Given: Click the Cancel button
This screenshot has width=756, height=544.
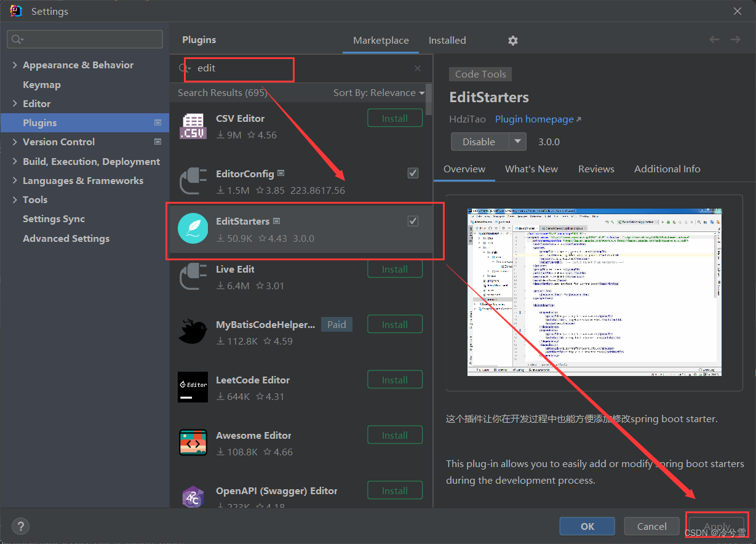Looking at the screenshot, I should [652, 526].
